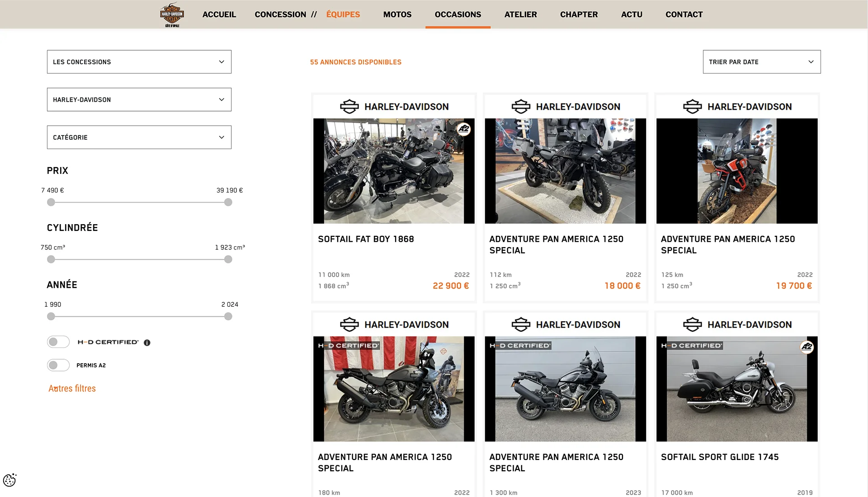Click the Harley-Davidson Côte d'Opale logo
The height and width of the screenshot is (497, 868).
coord(172,15)
